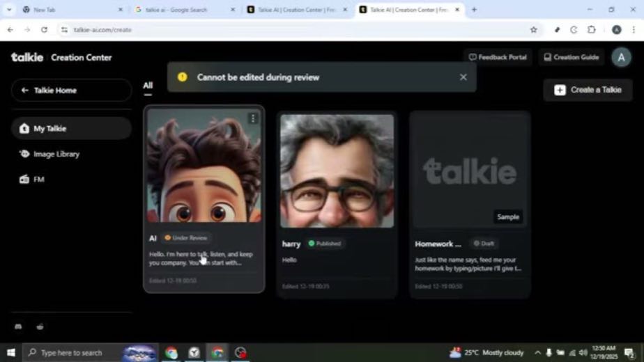Expand the tab search dropdown arrow
Screen dimensions: 644x362
click(9, 10)
